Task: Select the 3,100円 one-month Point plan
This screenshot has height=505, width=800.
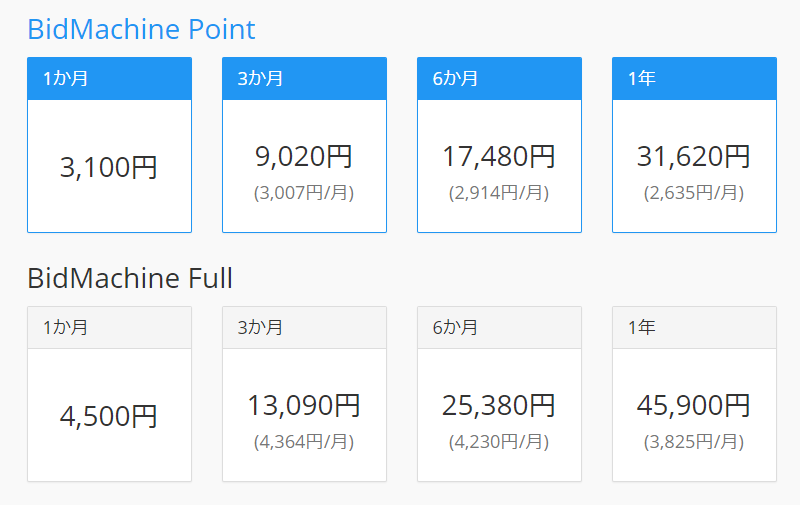Action: pyautogui.click(x=109, y=167)
